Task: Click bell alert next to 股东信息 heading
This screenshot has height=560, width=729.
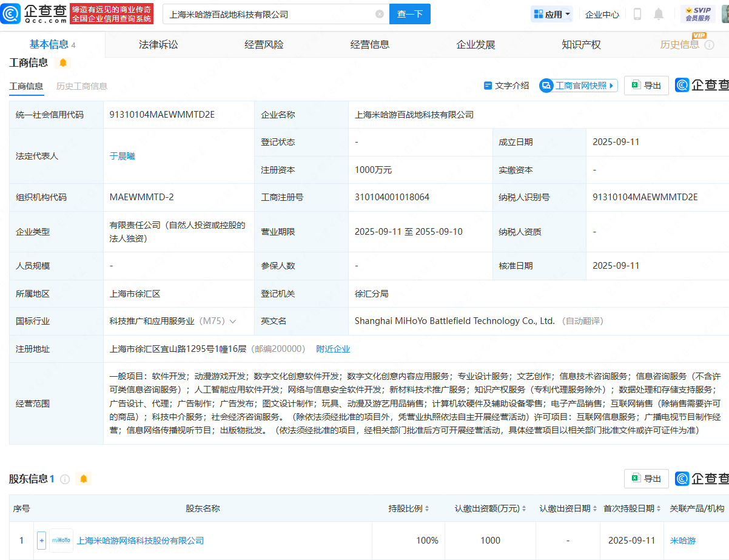Action: point(84,479)
